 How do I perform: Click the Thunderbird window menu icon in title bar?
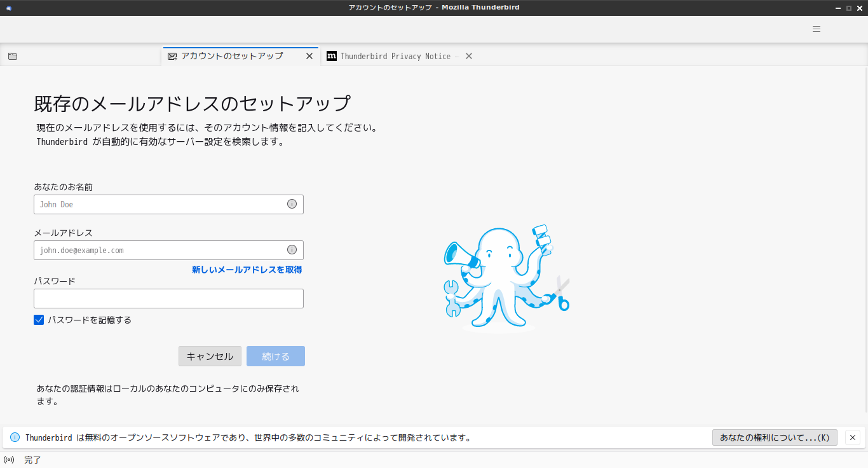(x=9, y=8)
